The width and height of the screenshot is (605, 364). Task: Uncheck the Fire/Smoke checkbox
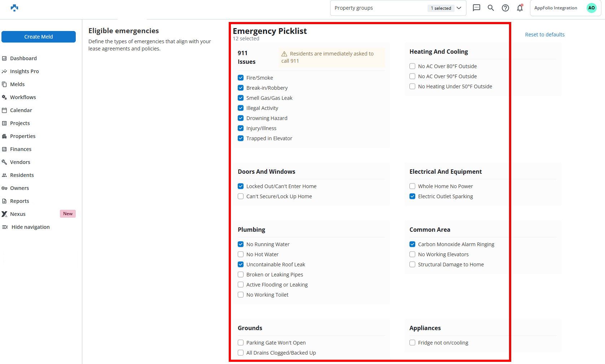[241, 78]
